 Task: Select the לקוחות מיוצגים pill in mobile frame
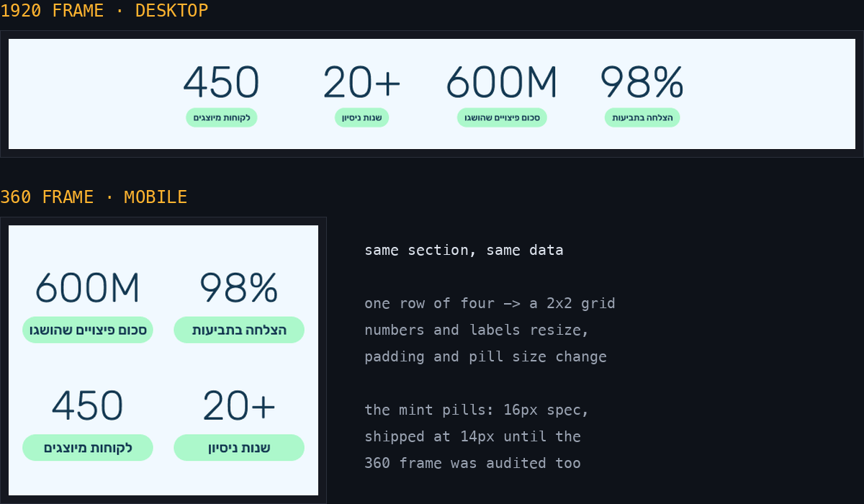tap(88, 448)
